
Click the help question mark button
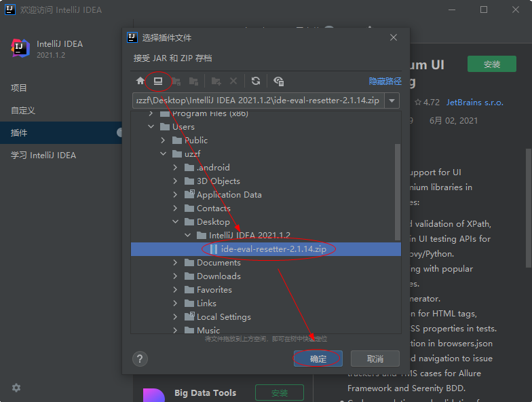tap(140, 359)
